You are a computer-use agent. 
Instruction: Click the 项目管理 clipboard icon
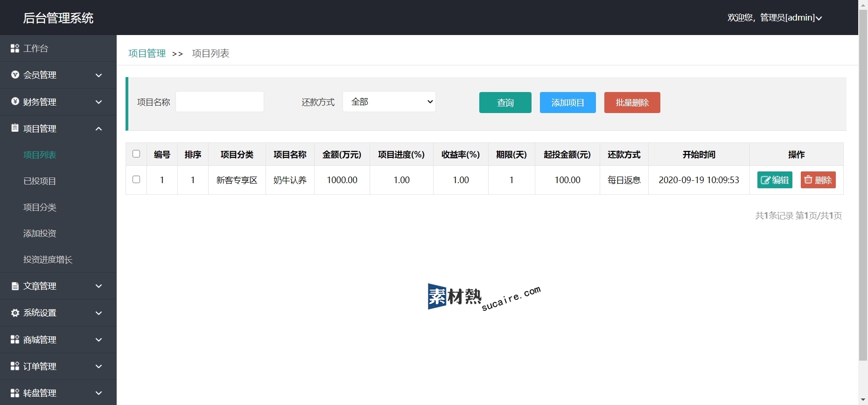pyautogui.click(x=15, y=128)
